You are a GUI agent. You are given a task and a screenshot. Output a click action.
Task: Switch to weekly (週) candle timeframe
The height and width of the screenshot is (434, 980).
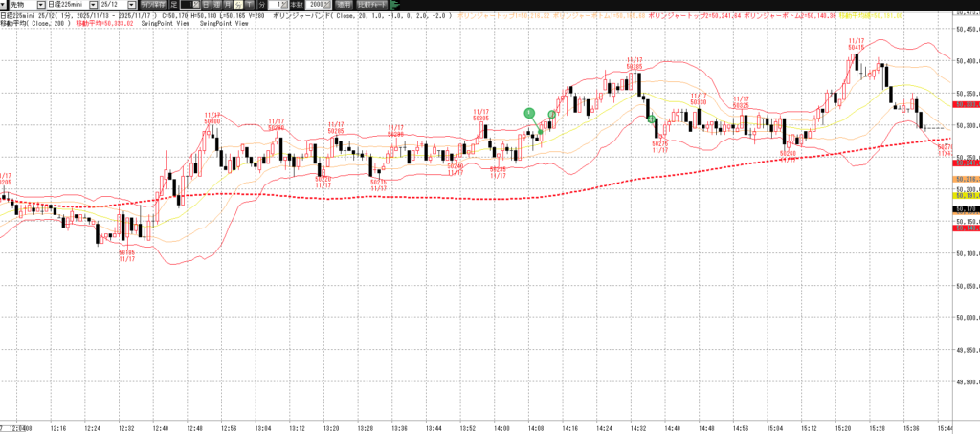[x=208, y=5]
